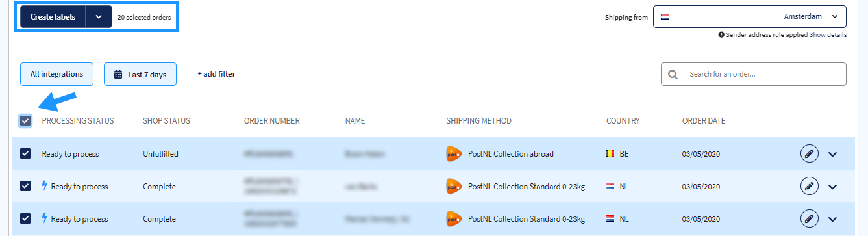Deselect the Unfulfilled order row checkbox
The width and height of the screenshot is (868, 236).
coord(25,154)
